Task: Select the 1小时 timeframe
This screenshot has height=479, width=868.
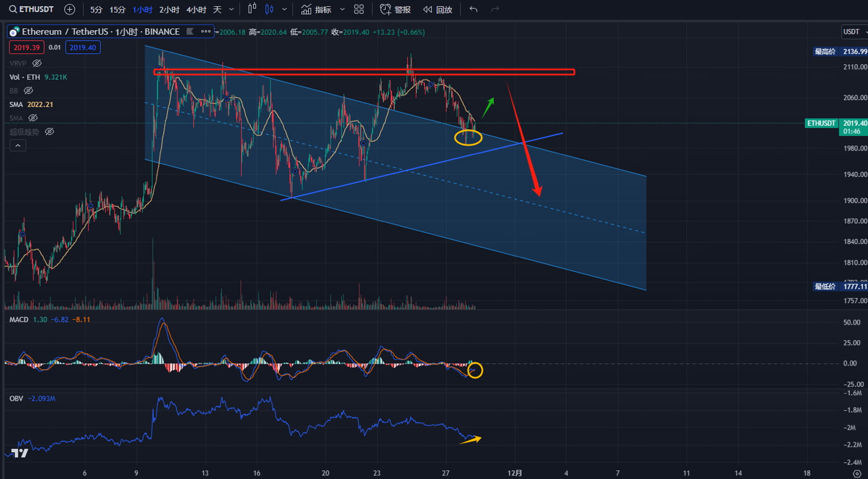Action: pyautogui.click(x=142, y=10)
